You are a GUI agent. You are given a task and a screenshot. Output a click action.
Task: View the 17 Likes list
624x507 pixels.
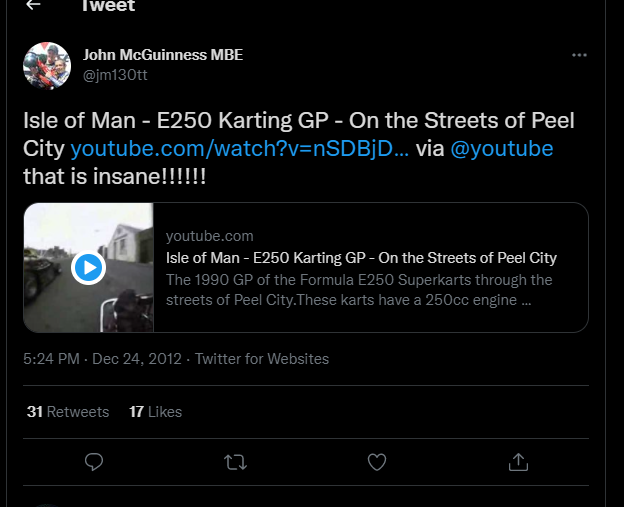tap(155, 412)
